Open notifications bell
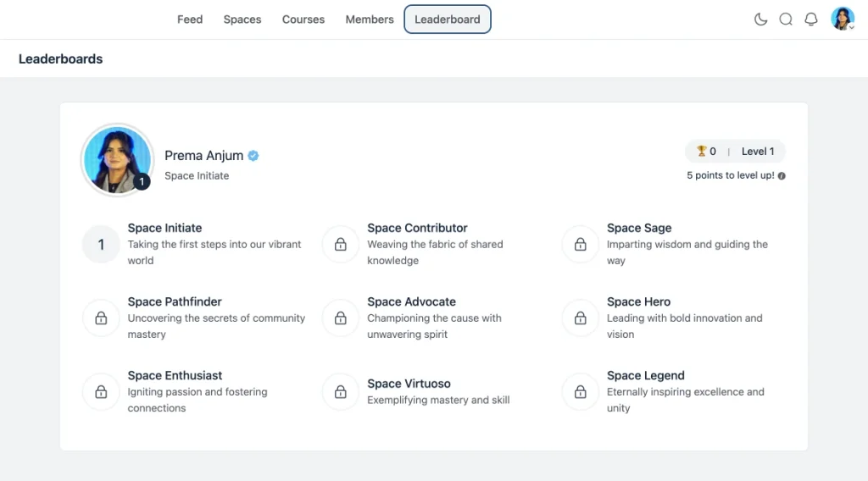This screenshot has width=868, height=481. click(x=811, y=19)
